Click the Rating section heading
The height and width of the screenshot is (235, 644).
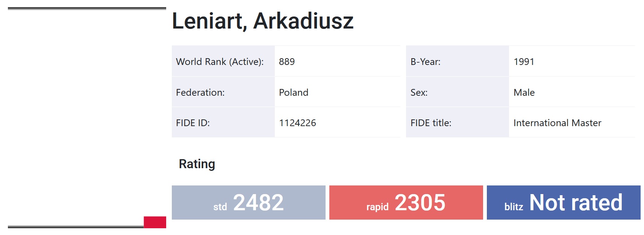(197, 164)
